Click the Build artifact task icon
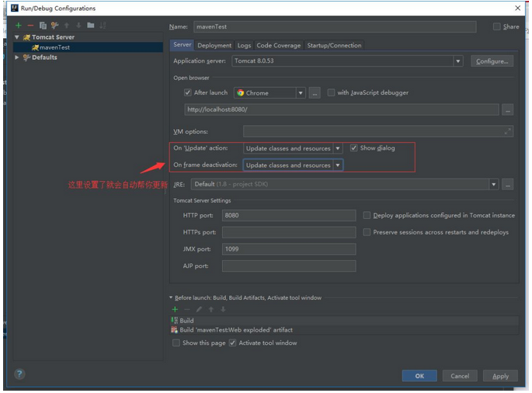This screenshot has width=532, height=393. click(175, 330)
